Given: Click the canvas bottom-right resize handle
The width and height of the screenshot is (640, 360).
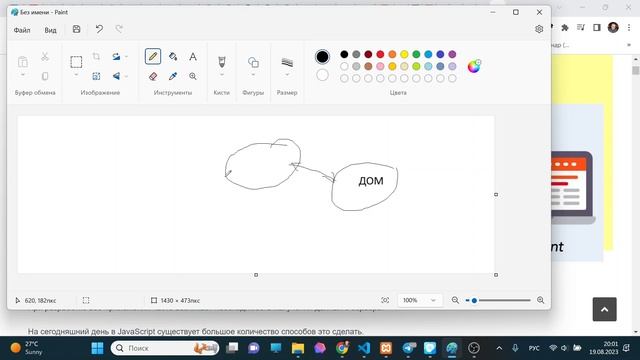Looking at the screenshot, I should (x=496, y=275).
